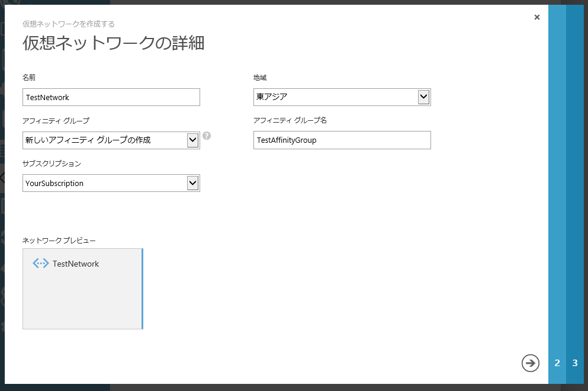Screen dimensions: 588x391
Task: Click empty area of the network preview box
Action: [82, 302]
